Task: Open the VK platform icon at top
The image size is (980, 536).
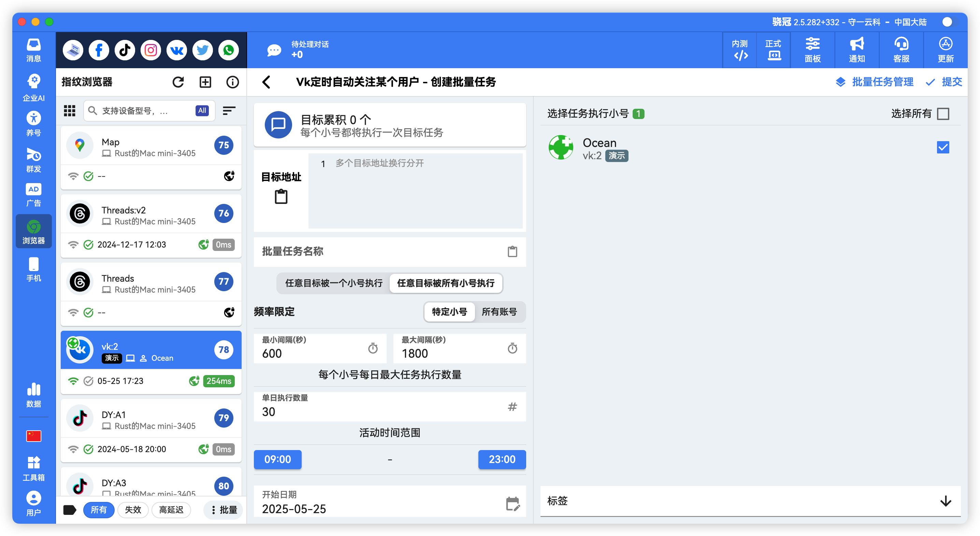Action: [x=176, y=50]
